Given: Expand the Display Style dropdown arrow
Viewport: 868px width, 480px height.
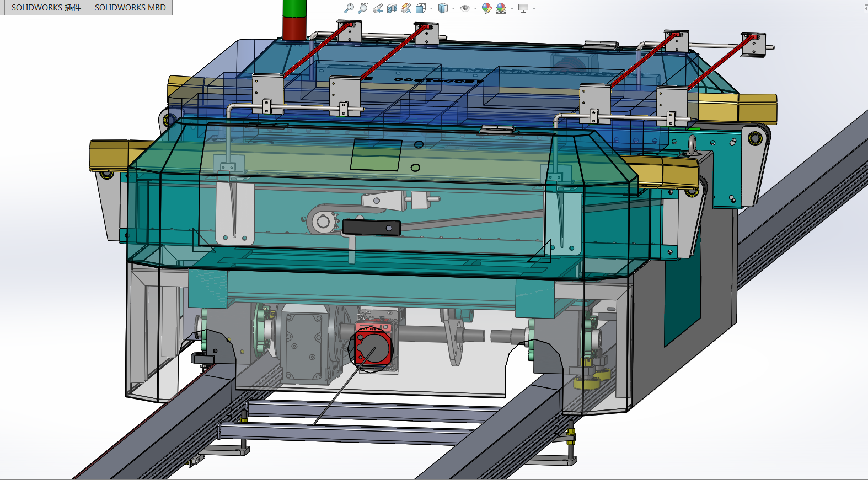Looking at the screenshot, I should point(453,8).
